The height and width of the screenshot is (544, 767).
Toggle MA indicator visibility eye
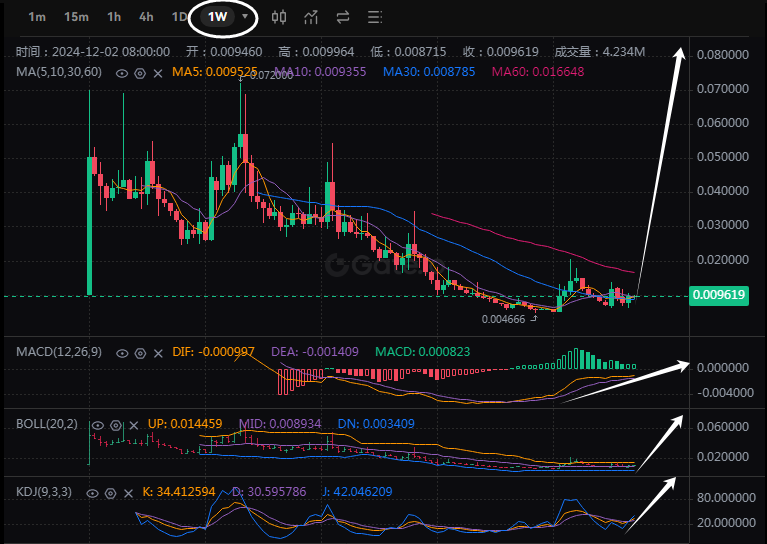tap(122, 73)
